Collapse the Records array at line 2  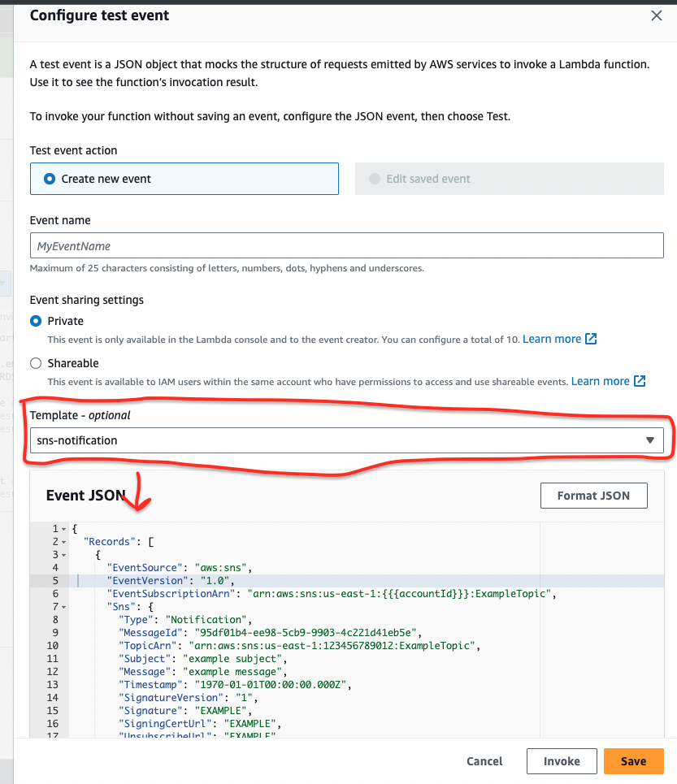pyautogui.click(x=63, y=542)
